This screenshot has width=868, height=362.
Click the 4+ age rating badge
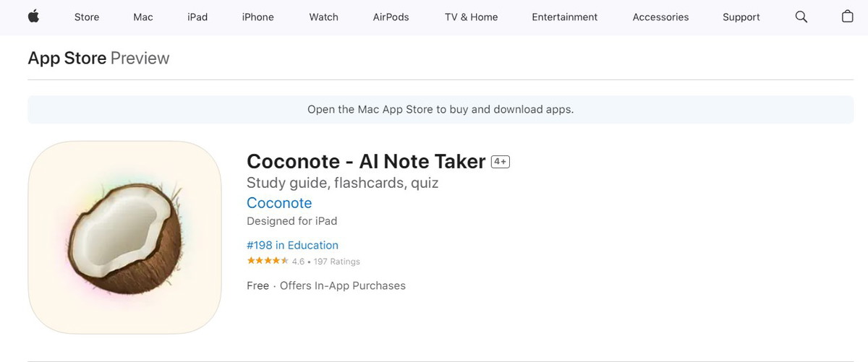501,162
